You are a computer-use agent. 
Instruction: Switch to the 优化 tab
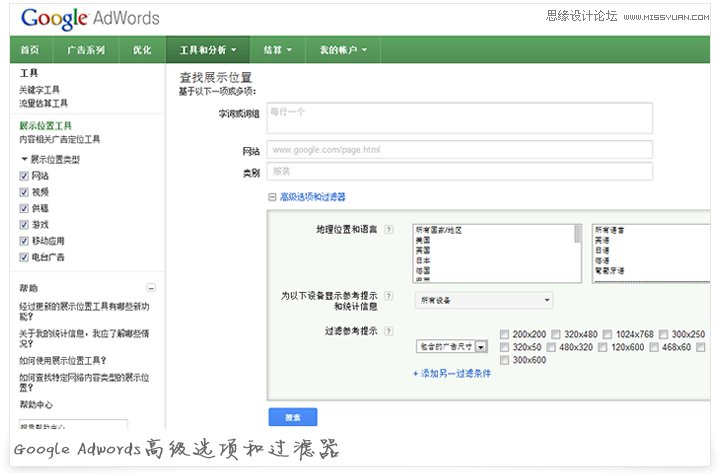click(x=142, y=50)
